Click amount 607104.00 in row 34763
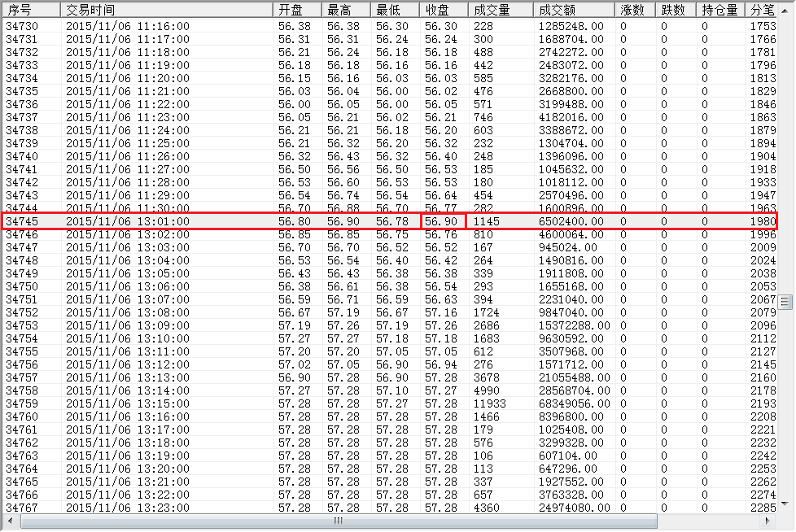 coord(568,456)
